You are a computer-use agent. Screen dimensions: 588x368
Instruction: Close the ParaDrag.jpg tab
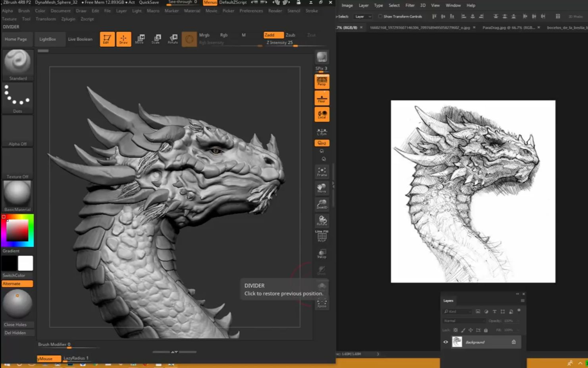(539, 27)
